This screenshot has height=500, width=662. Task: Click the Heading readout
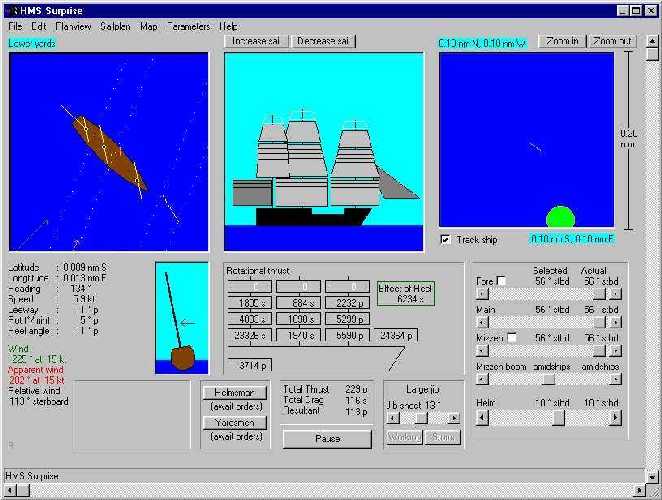(50, 289)
